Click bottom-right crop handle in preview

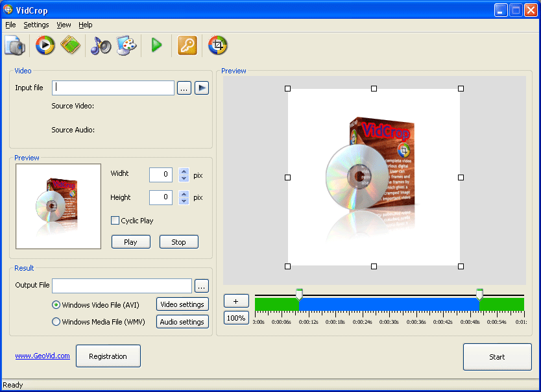[461, 266]
